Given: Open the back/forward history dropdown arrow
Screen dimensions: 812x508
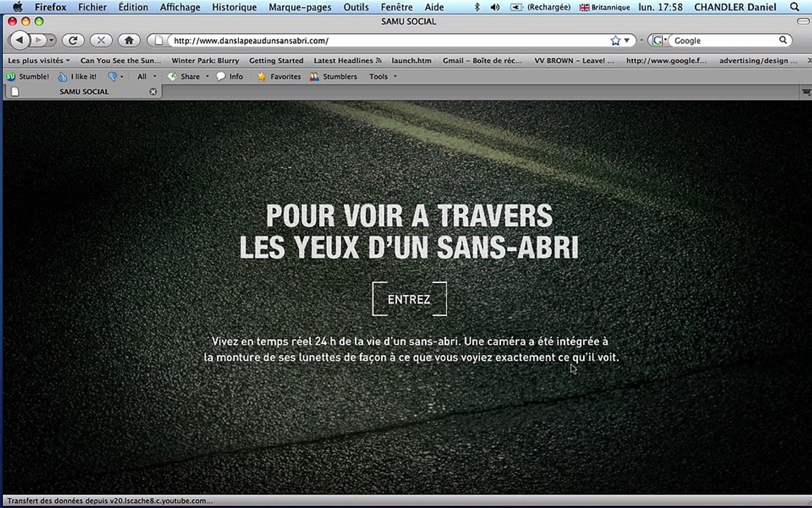Looking at the screenshot, I should click(51, 40).
